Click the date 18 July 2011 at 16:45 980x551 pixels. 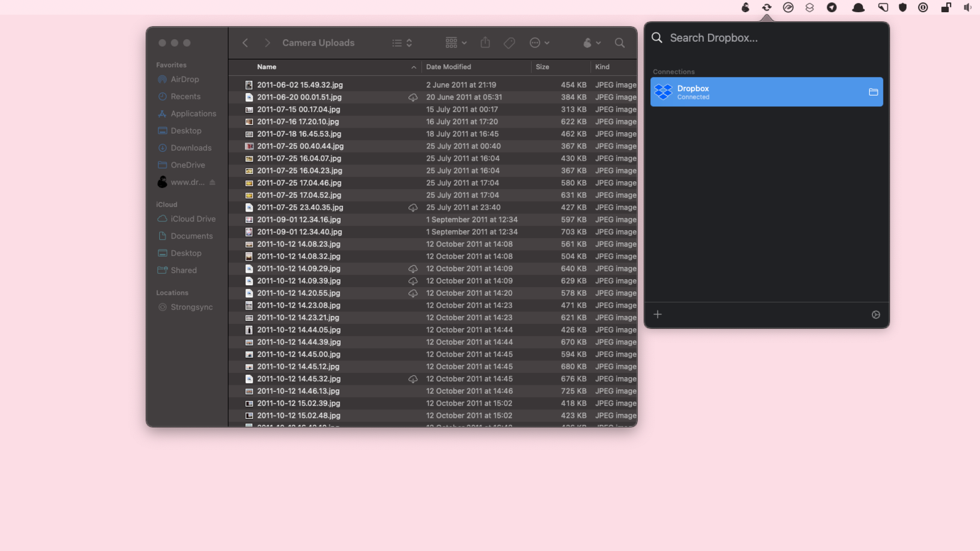coord(462,134)
